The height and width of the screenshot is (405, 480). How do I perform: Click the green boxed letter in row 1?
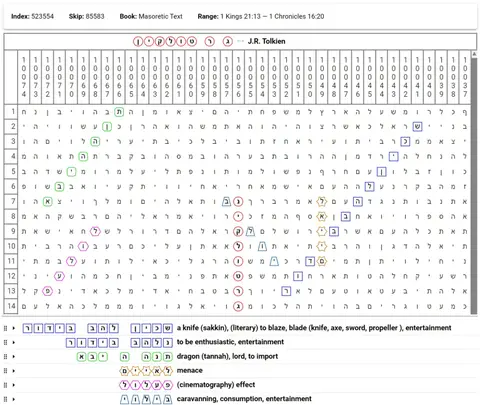click(x=119, y=112)
